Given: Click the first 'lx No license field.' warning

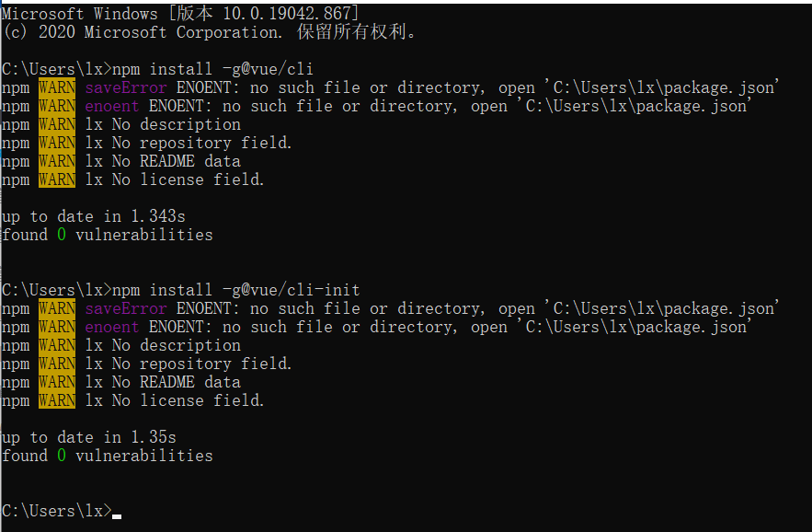Looking at the screenshot, I should (175, 179).
